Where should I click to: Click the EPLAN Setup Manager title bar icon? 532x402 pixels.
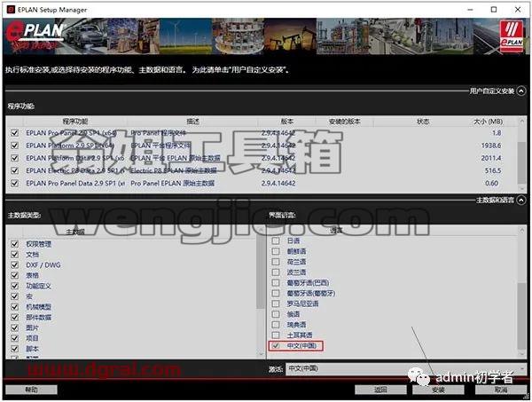point(12,10)
